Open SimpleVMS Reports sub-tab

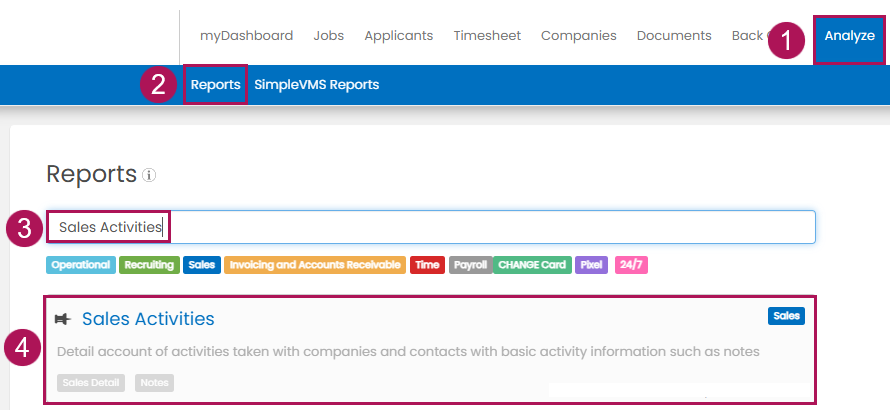pyautogui.click(x=317, y=85)
